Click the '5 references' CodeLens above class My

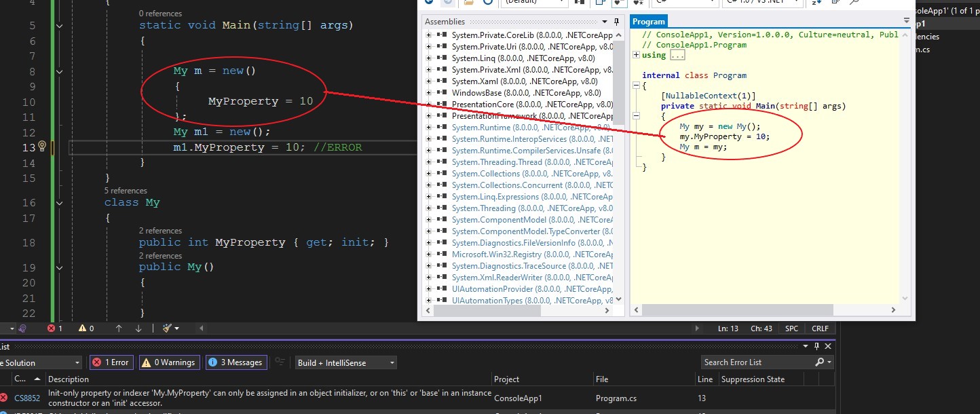[126, 191]
